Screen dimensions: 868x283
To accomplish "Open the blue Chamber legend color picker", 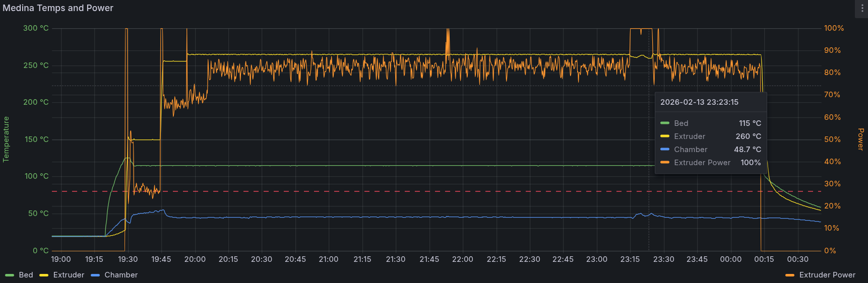I will click(95, 275).
